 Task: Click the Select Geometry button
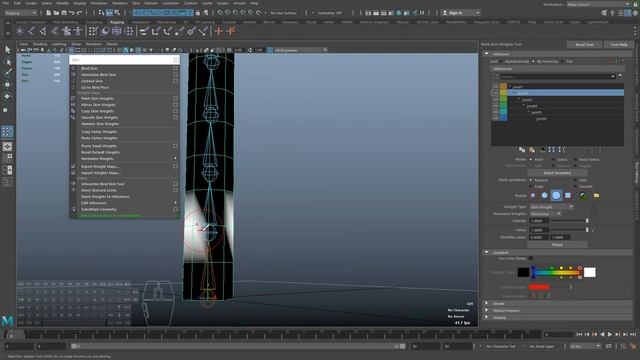coord(557,173)
